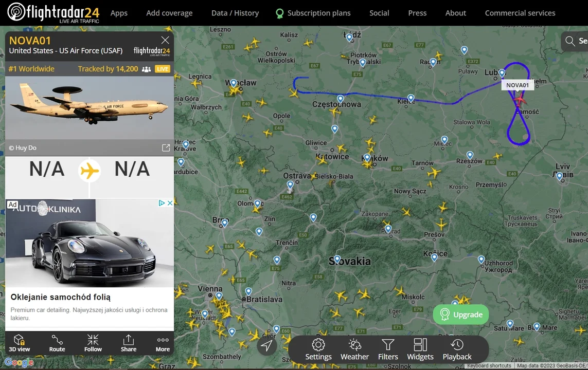Open map Settings
The width and height of the screenshot is (588, 370).
[318, 349]
